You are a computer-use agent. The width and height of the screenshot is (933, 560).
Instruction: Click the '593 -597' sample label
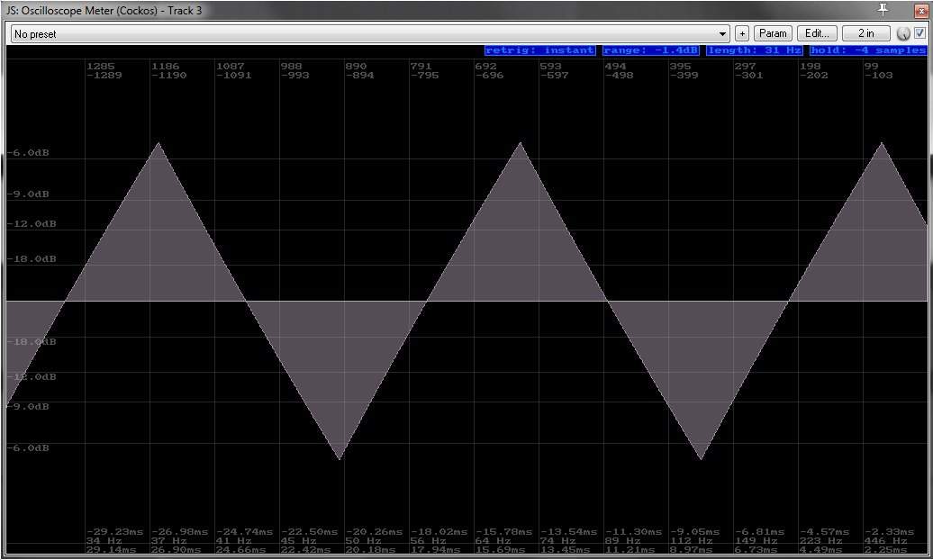tap(555, 71)
